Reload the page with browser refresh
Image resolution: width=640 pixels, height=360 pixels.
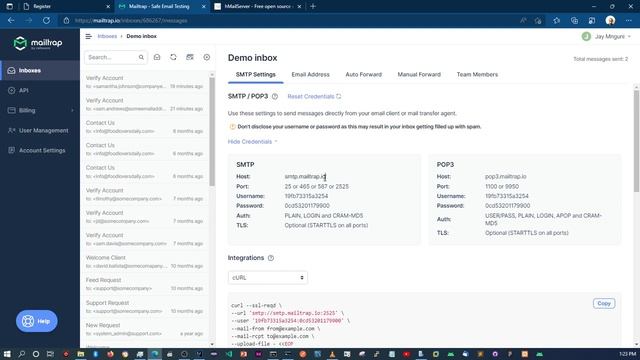(x=47, y=20)
